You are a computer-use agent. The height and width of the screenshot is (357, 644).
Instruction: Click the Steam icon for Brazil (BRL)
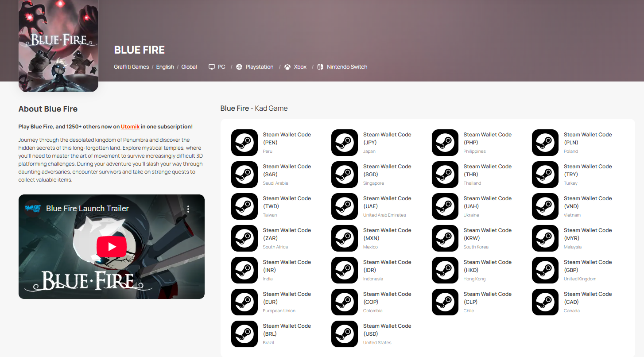(244, 334)
